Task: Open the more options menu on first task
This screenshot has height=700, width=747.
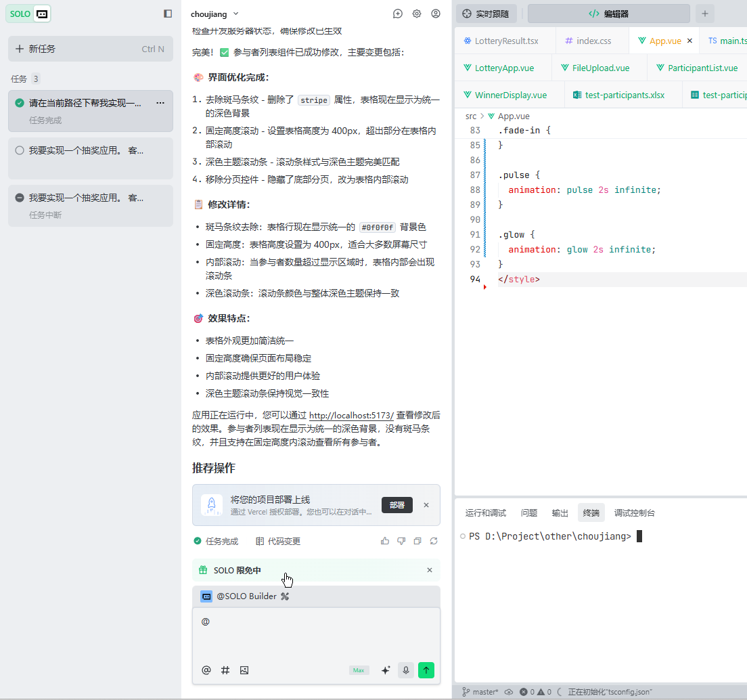Action: pos(160,103)
